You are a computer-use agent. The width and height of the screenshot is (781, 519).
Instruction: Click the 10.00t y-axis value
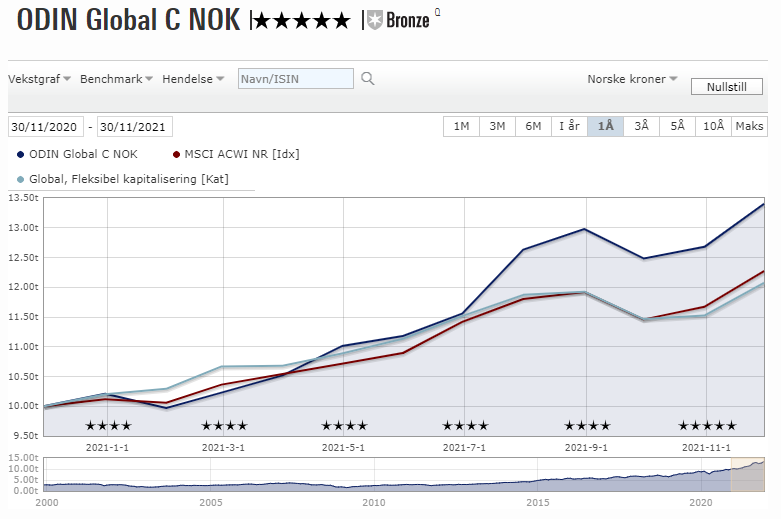(23, 406)
